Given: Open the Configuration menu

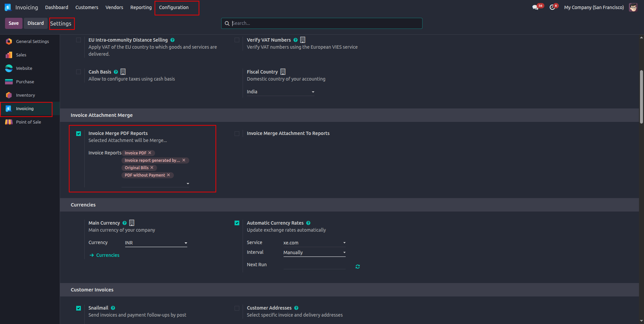Looking at the screenshot, I should tap(174, 7).
